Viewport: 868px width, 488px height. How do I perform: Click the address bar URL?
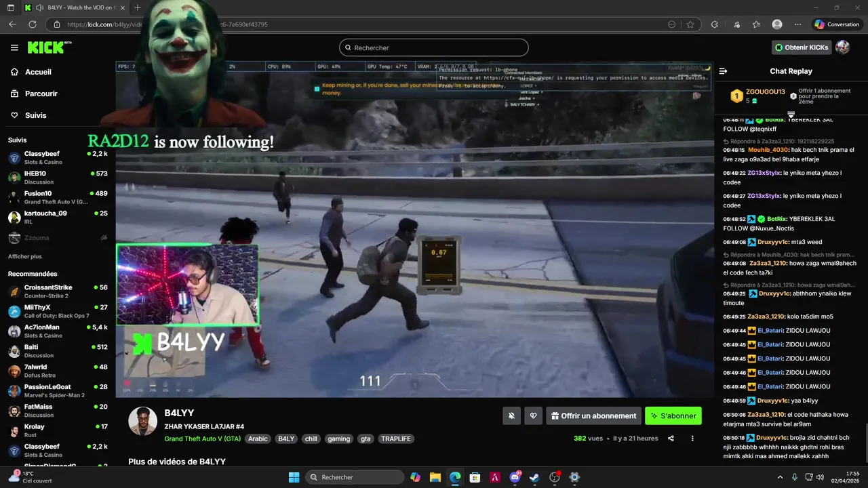point(167,24)
